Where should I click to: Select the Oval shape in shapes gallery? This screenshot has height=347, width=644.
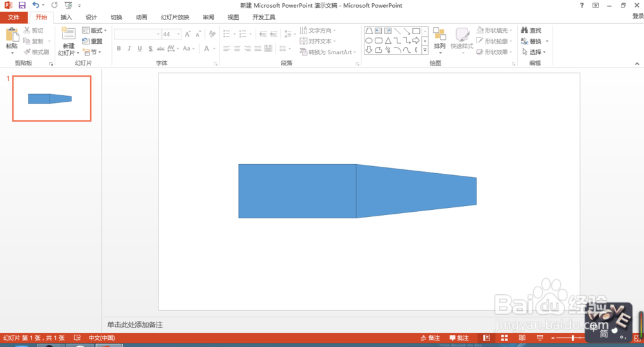(x=369, y=41)
